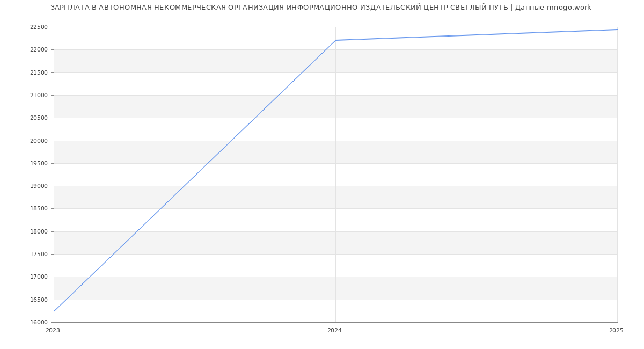
Task: Click the 2025 x-axis label
Action: (x=616, y=331)
